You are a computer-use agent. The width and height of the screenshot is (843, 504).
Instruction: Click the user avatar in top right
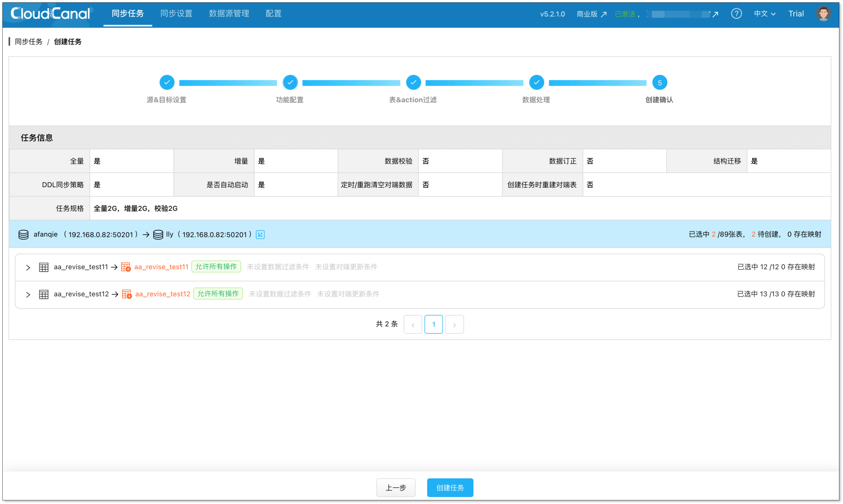point(823,13)
